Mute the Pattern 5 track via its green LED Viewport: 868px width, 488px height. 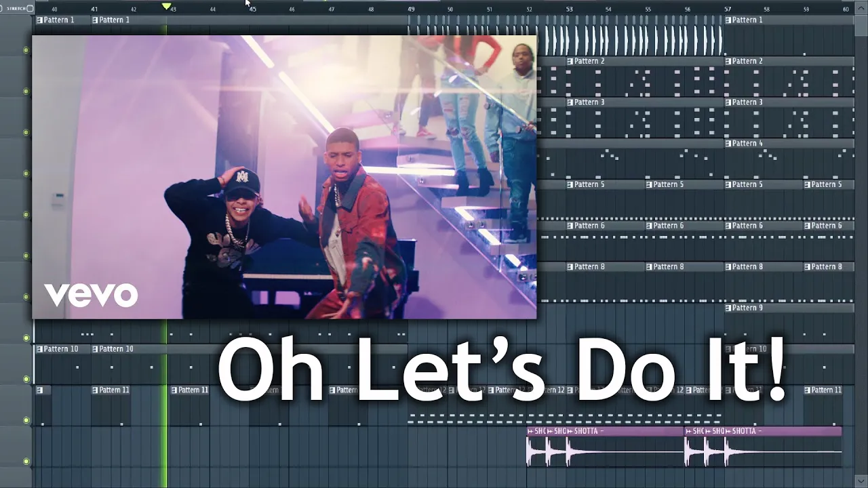(x=26, y=215)
